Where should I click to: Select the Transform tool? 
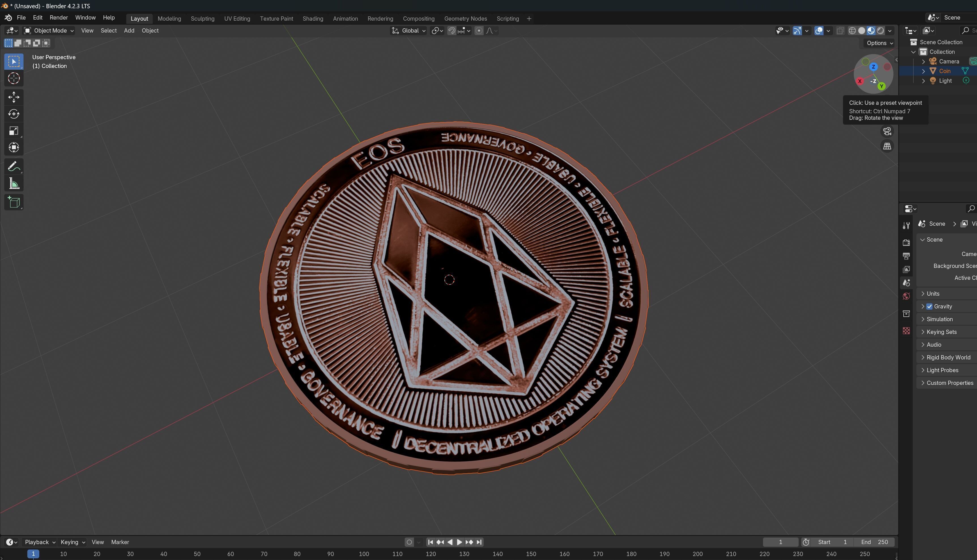pyautogui.click(x=14, y=148)
